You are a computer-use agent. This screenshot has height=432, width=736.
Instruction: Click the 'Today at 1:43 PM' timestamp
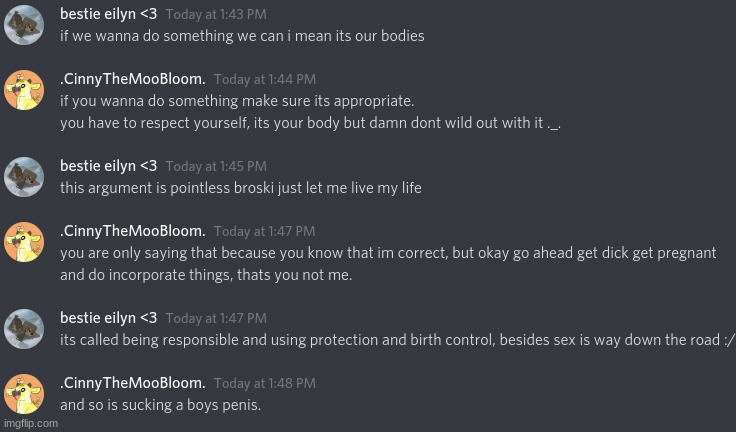pos(216,15)
